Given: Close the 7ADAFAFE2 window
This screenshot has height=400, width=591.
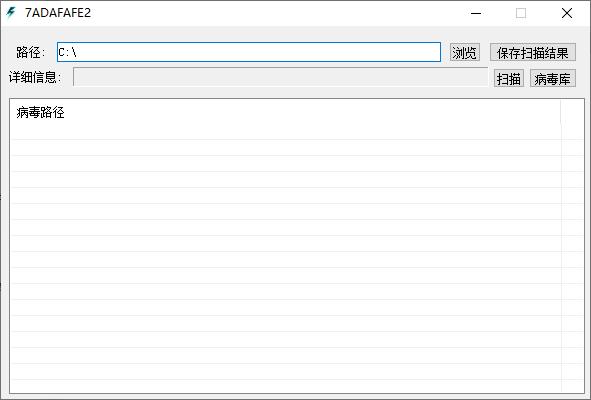Looking at the screenshot, I should point(567,13).
